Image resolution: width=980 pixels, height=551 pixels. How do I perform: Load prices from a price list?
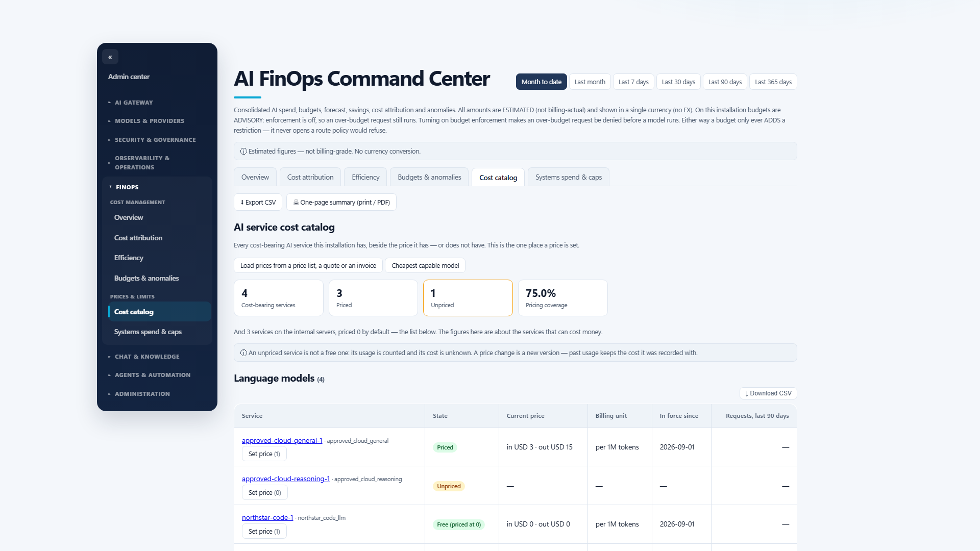(308, 265)
